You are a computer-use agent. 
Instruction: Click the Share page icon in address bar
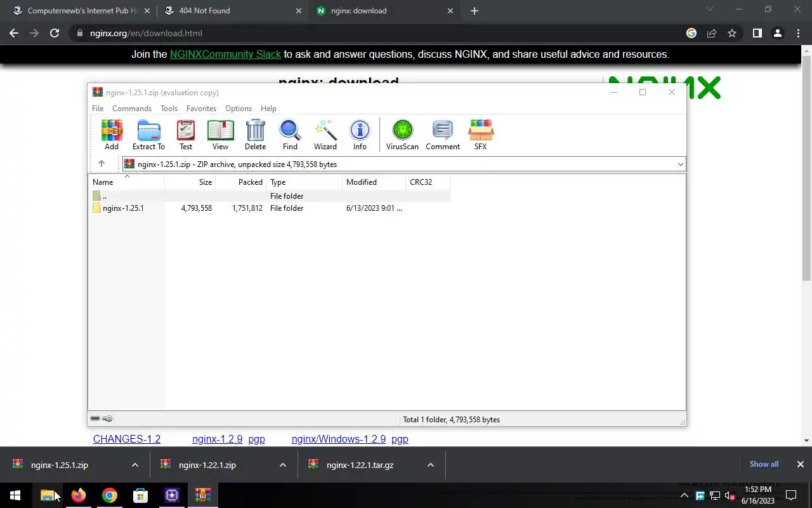click(x=712, y=33)
